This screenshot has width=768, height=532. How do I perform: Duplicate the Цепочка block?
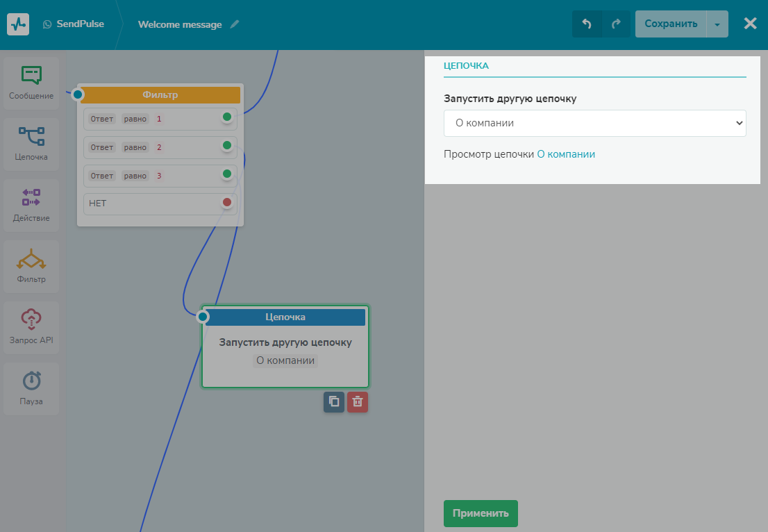334,401
